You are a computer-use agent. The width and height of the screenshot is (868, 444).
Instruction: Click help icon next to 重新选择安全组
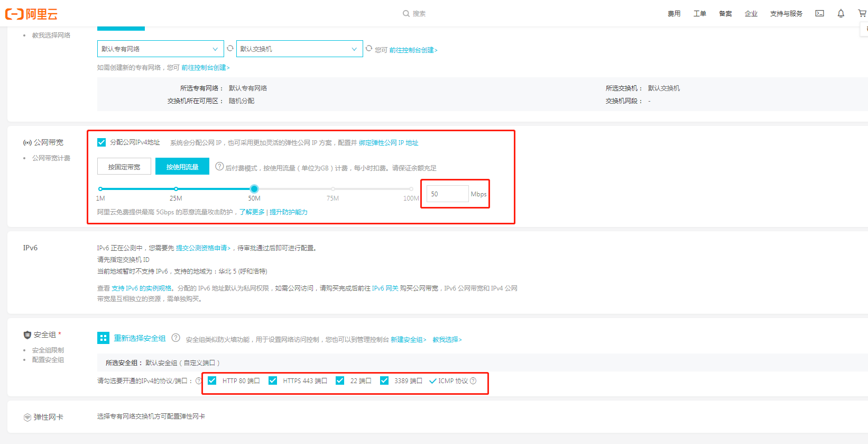(x=176, y=338)
